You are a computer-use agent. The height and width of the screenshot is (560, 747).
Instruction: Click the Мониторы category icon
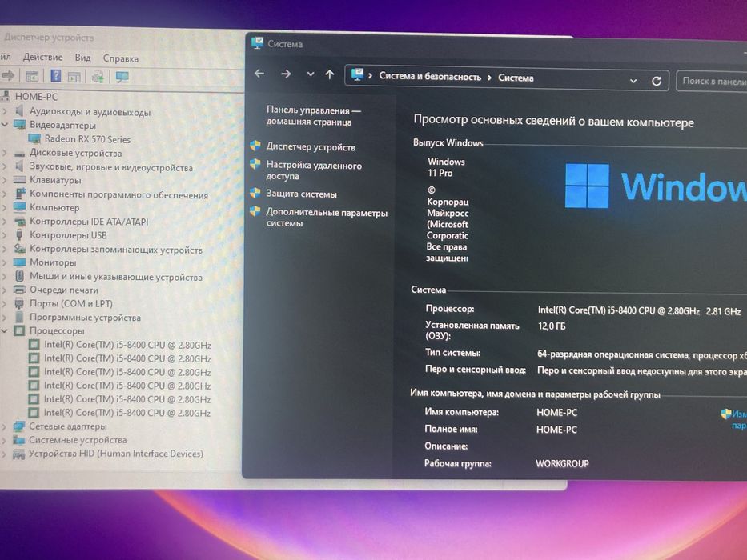tap(19, 262)
